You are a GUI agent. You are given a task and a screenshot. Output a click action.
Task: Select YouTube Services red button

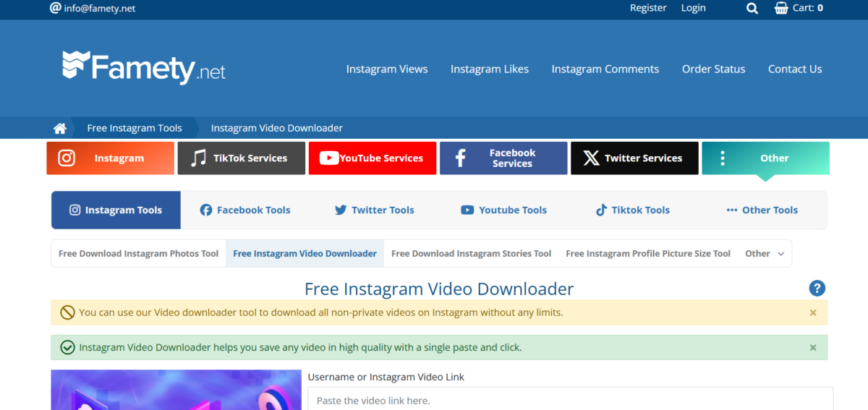[373, 158]
